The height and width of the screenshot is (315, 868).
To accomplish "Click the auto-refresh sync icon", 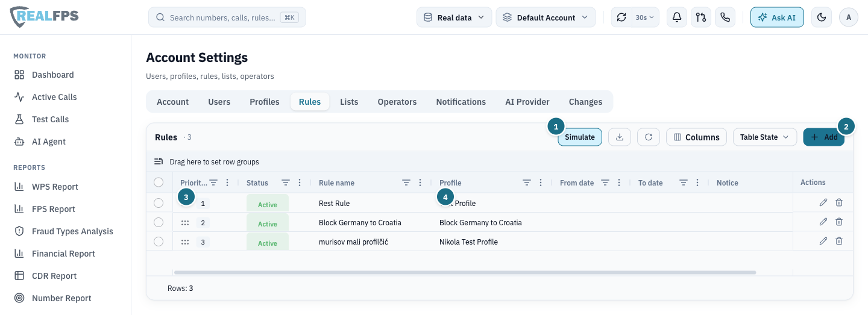I will pos(622,17).
